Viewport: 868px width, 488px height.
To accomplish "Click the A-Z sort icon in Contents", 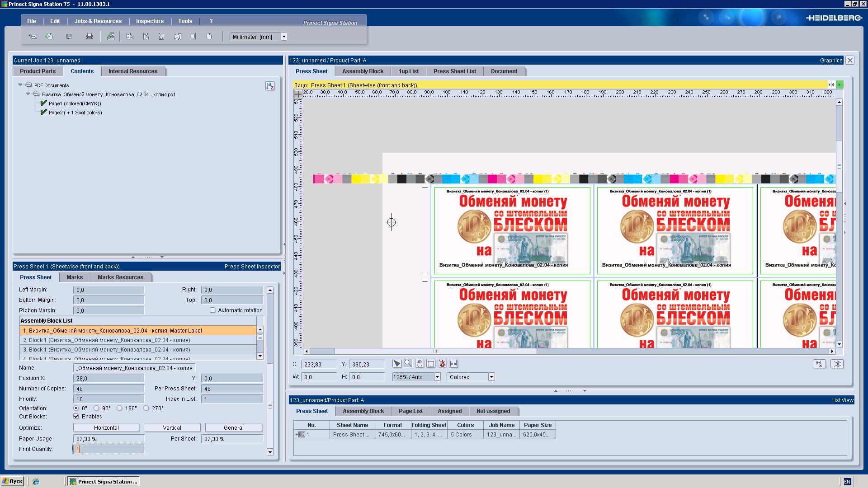I will [x=270, y=86].
